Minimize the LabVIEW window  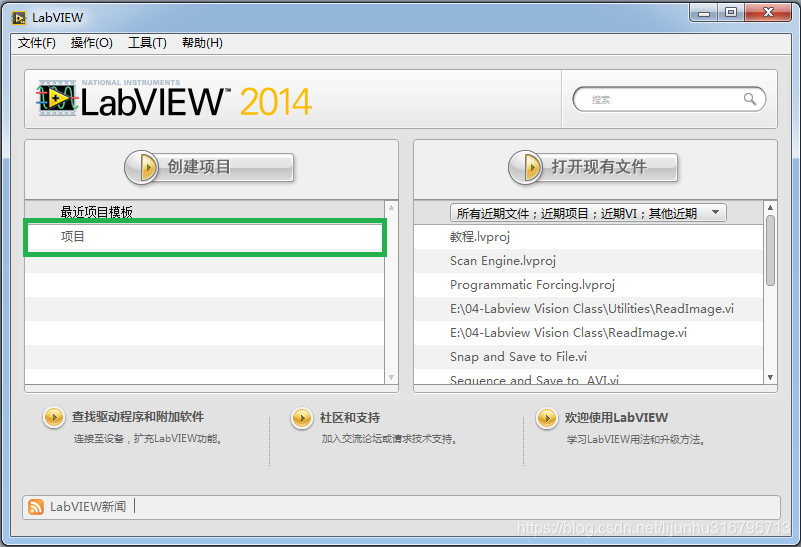704,13
